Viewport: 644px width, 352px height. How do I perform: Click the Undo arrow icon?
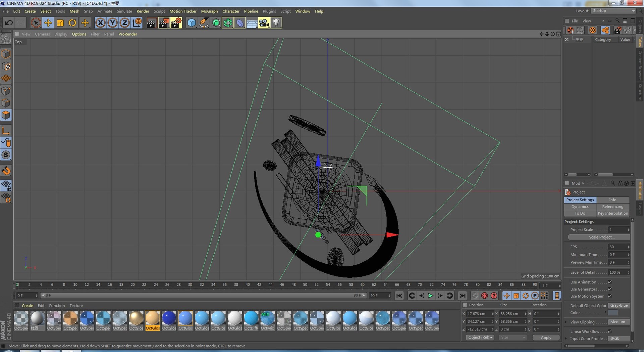[x=9, y=23]
